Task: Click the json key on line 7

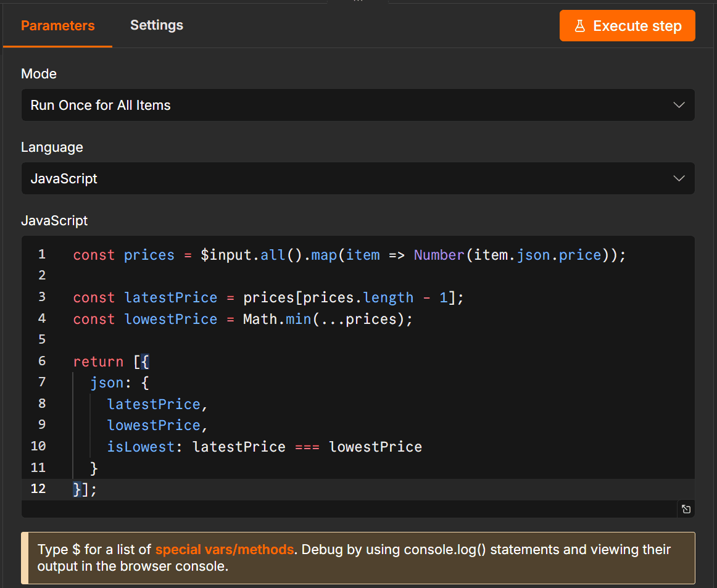Action: tap(107, 383)
